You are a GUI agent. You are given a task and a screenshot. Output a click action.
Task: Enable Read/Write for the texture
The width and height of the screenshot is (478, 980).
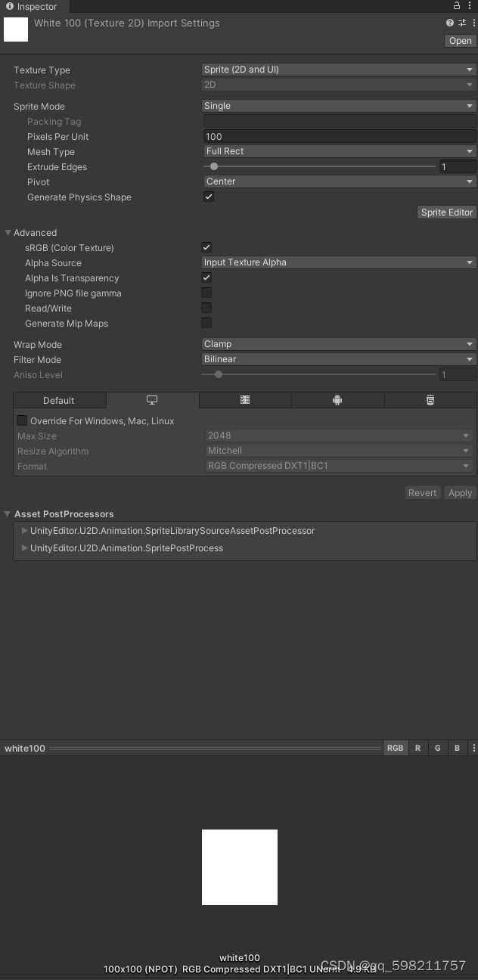(206, 308)
